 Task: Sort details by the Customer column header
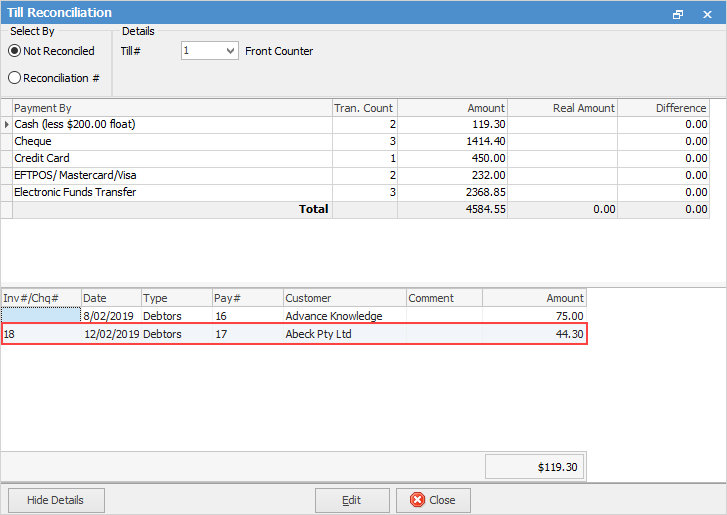(344, 298)
